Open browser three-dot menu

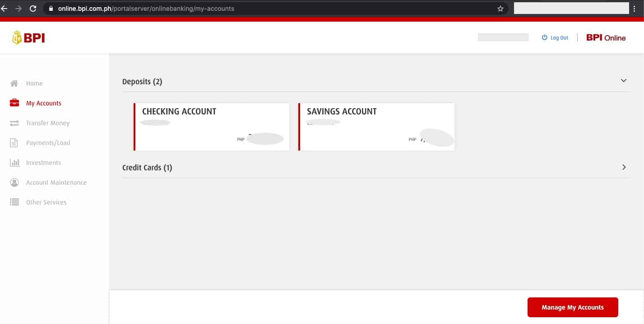pos(638,9)
